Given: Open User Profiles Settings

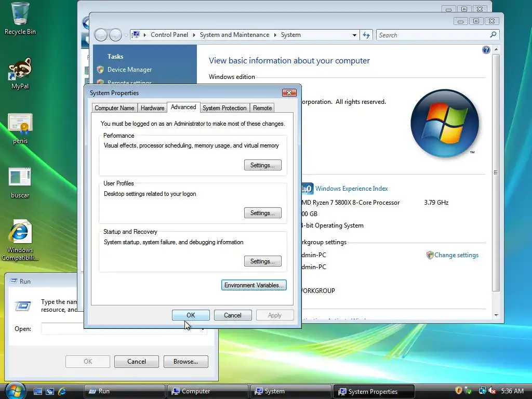Looking at the screenshot, I should (x=262, y=213).
